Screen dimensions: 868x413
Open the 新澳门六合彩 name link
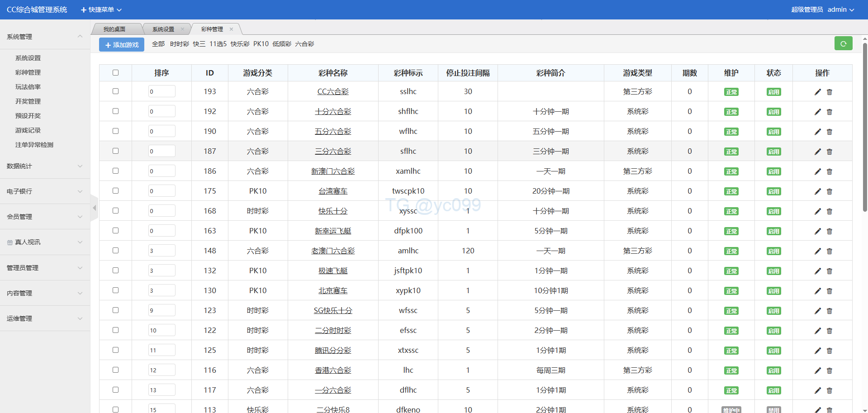pos(333,171)
